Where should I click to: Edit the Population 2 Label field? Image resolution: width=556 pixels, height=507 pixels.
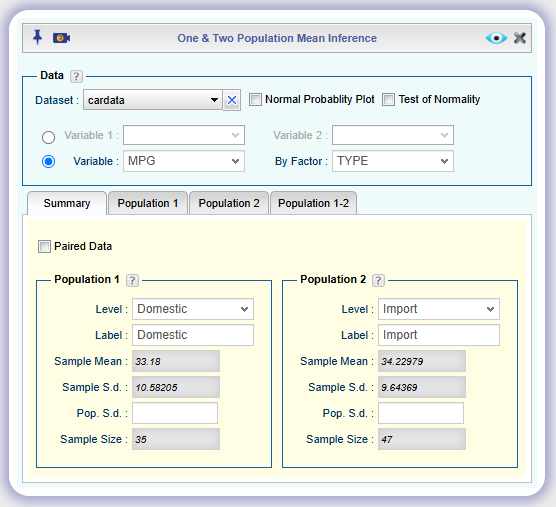coord(439,335)
